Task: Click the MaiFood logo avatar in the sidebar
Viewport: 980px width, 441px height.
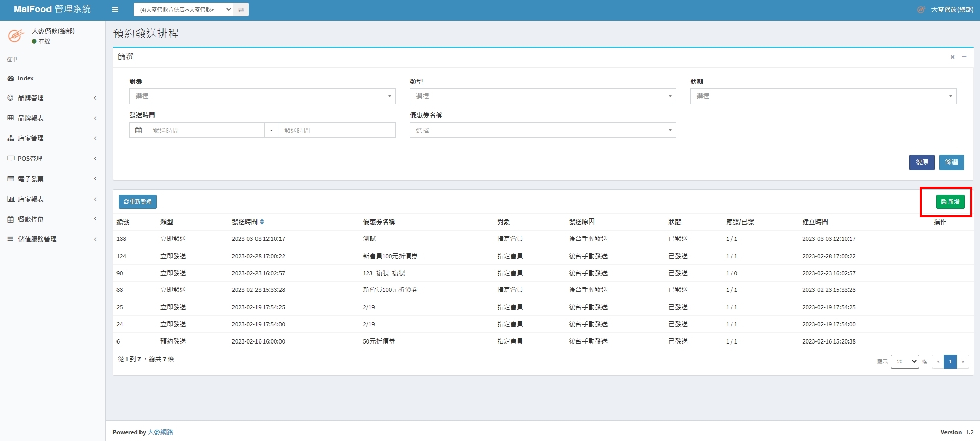Action: click(16, 36)
